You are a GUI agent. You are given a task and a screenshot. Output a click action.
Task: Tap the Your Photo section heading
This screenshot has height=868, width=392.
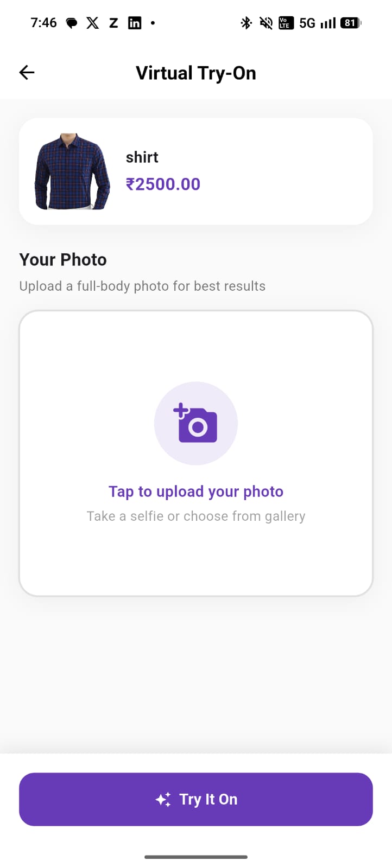63,259
